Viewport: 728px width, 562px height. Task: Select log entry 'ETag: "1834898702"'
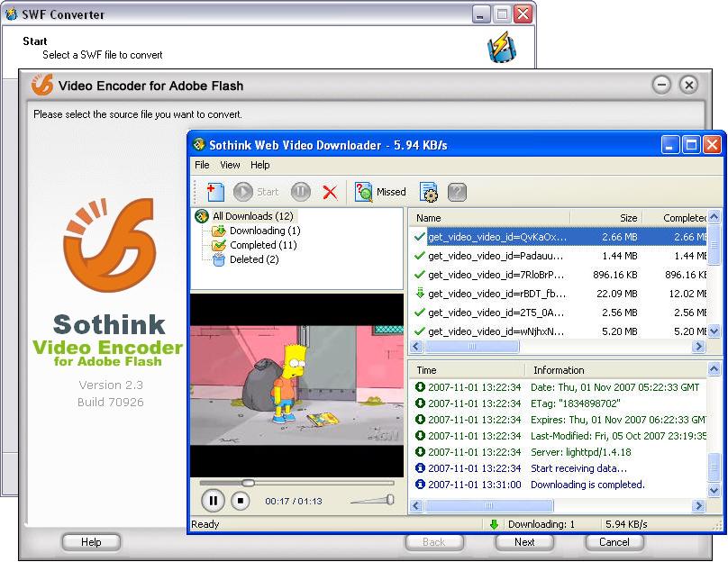575,403
